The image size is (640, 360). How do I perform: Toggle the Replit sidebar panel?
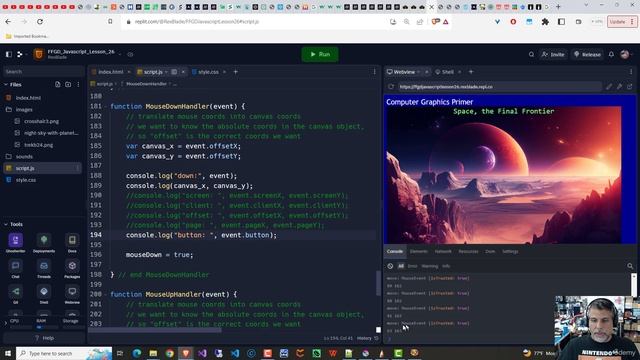[9, 54]
